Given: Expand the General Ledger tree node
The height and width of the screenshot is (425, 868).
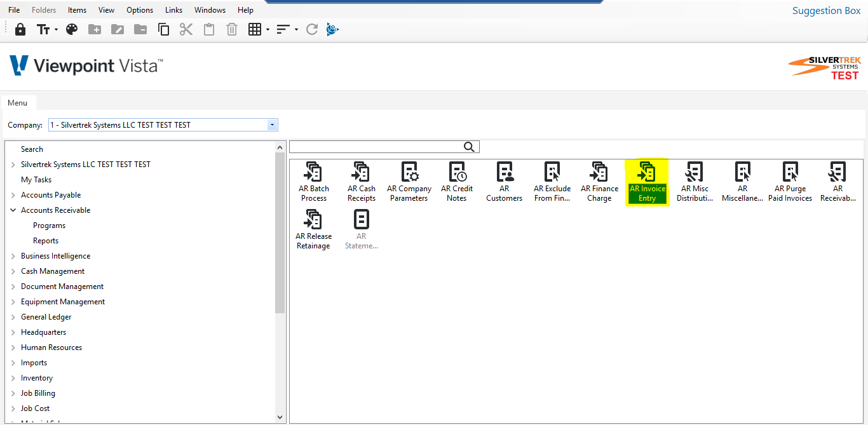Looking at the screenshot, I should (13, 317).
